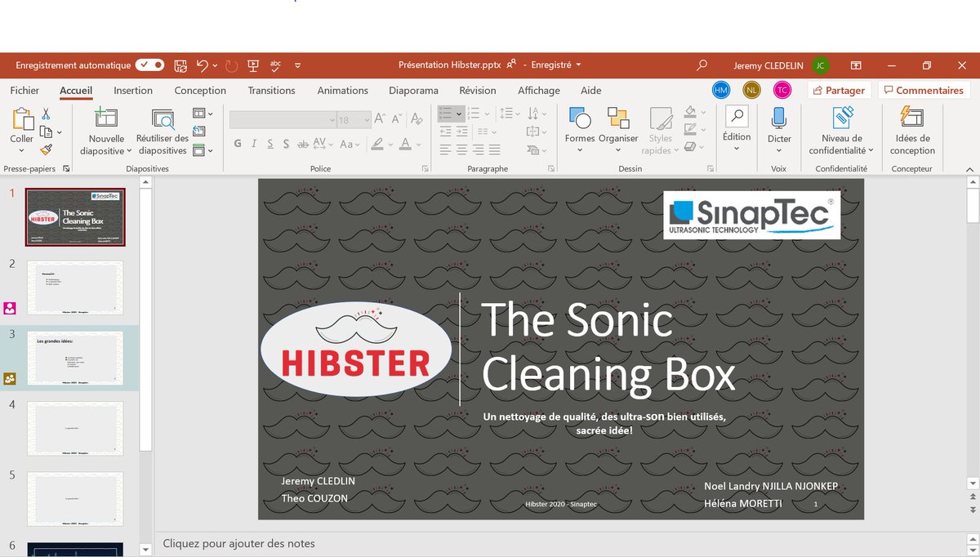Toggle strikethrough ab formatting
980x557 pixels.
pos(303,144)
